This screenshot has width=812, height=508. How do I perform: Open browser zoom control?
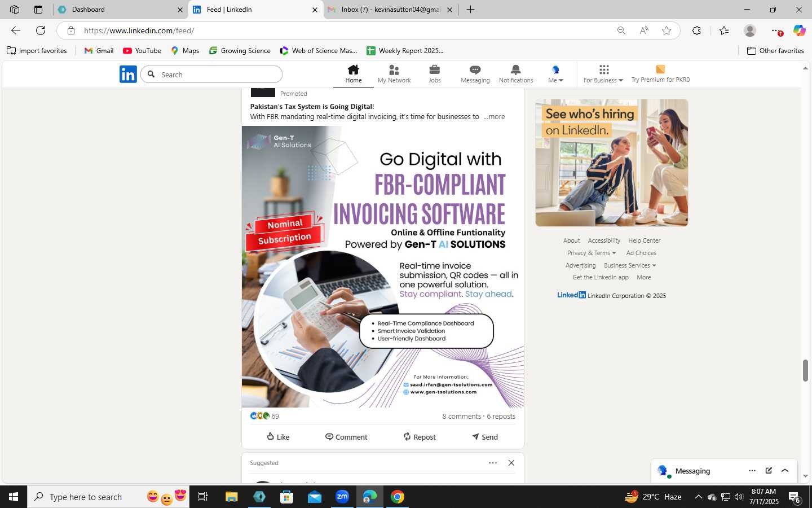point(621,30)
